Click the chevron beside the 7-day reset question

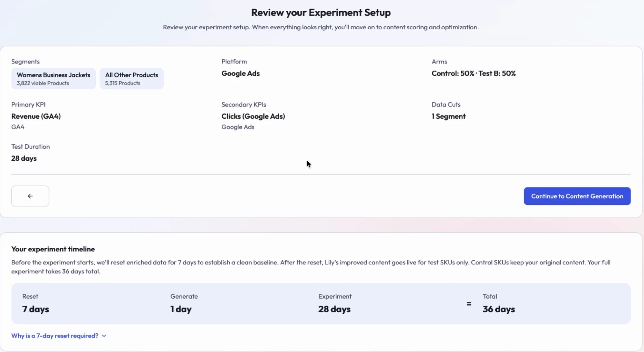point(104,336)
